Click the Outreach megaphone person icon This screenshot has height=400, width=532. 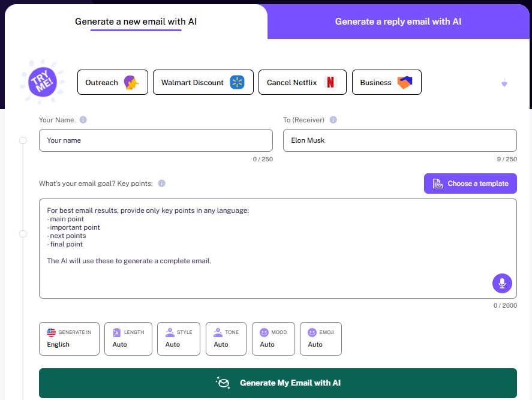[131, 82]
